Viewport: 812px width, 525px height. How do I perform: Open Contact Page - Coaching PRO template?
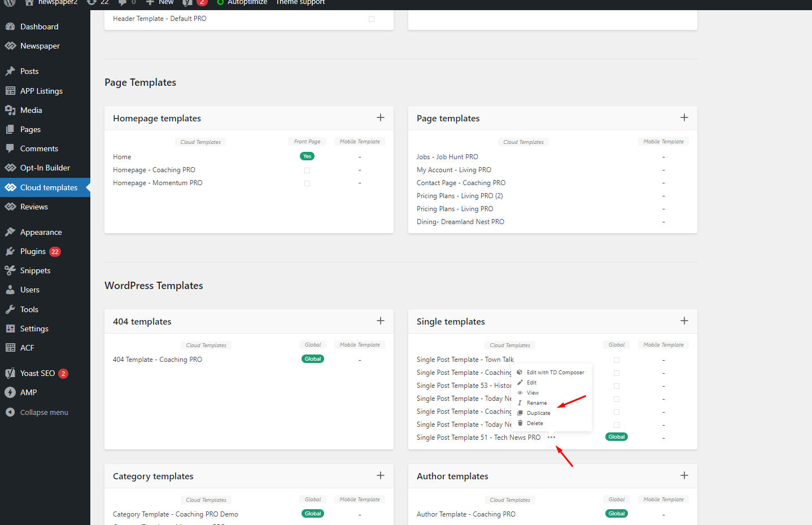pyautogui.click(x=461, y=183)
